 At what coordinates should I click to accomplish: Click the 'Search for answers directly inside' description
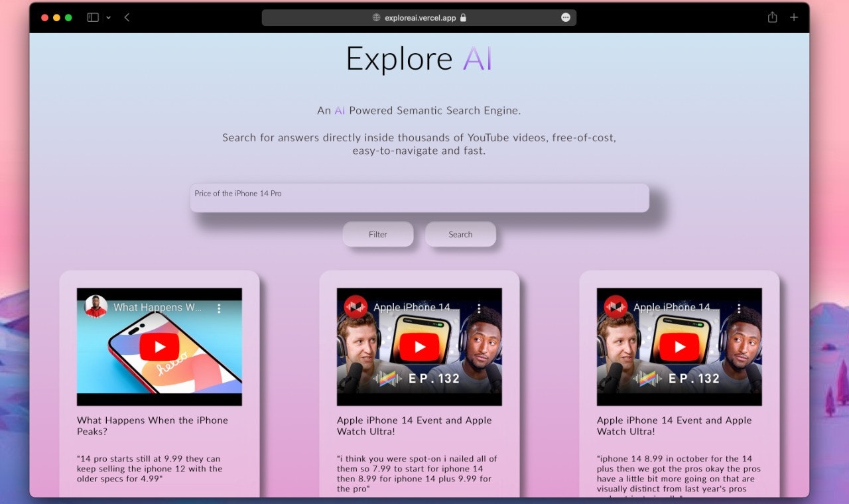coord(419,144)
